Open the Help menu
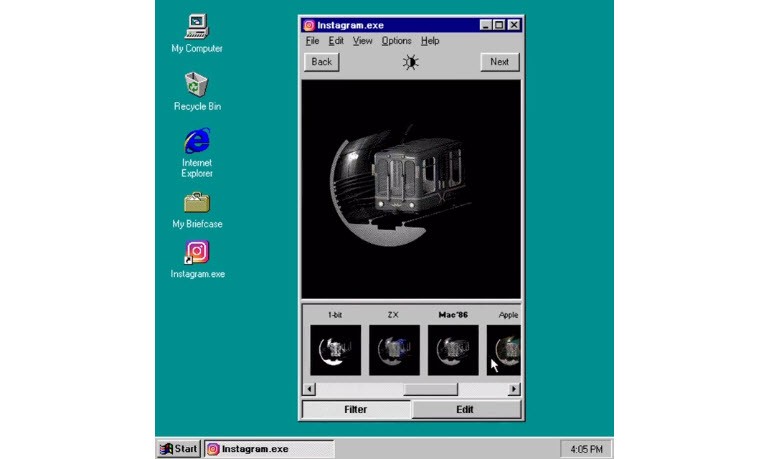770x459 pixels. coord(430,41)
